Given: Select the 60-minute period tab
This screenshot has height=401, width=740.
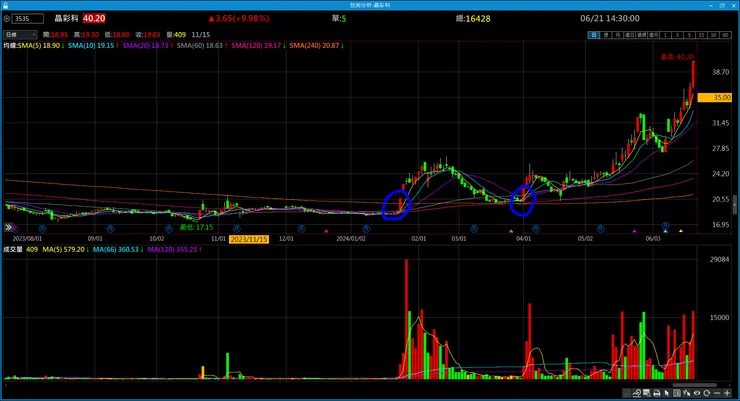Looking at the screenshot, I should [725, 35].
